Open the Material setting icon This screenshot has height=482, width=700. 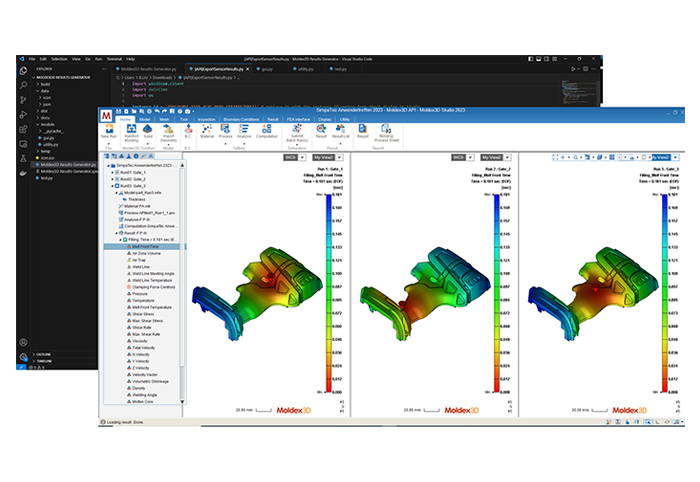tap(207, 131)
